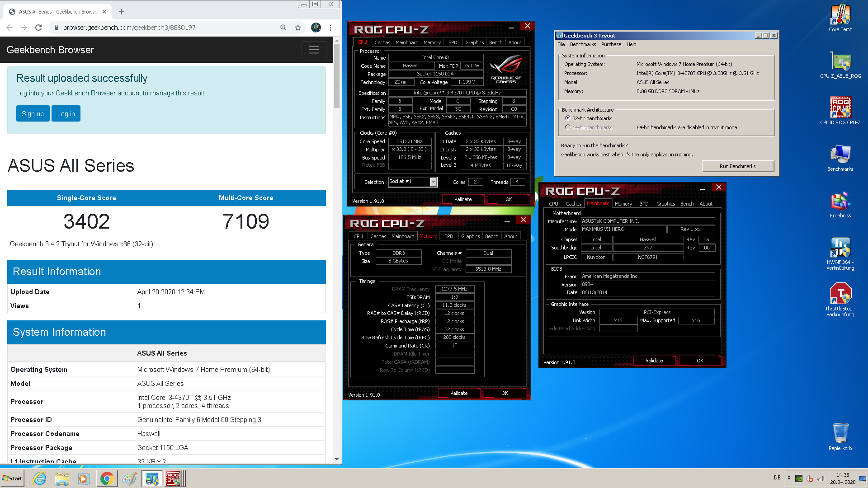This screenshot has width=868, height=488.
Task: Open Chrome profile avatar
Action: [316, 28]
